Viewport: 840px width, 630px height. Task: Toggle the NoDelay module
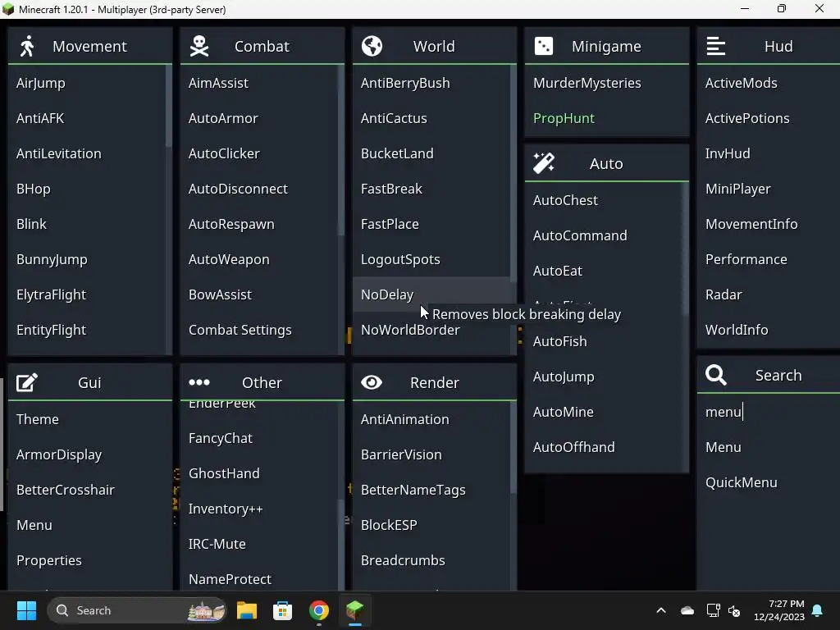[x=431, y=294]
